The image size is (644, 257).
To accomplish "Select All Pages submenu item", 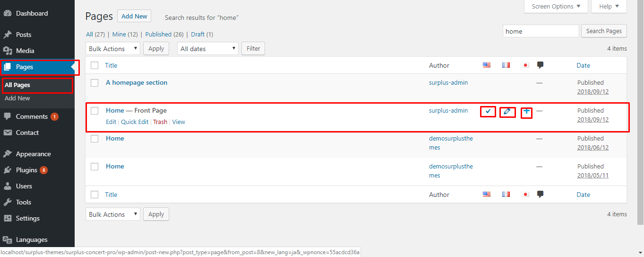I will point(17,85).
